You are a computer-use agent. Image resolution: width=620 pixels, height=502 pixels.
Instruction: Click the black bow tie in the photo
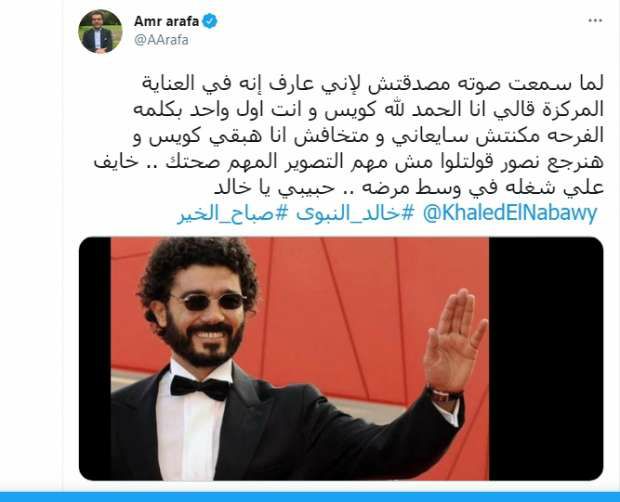pos(200,387)
